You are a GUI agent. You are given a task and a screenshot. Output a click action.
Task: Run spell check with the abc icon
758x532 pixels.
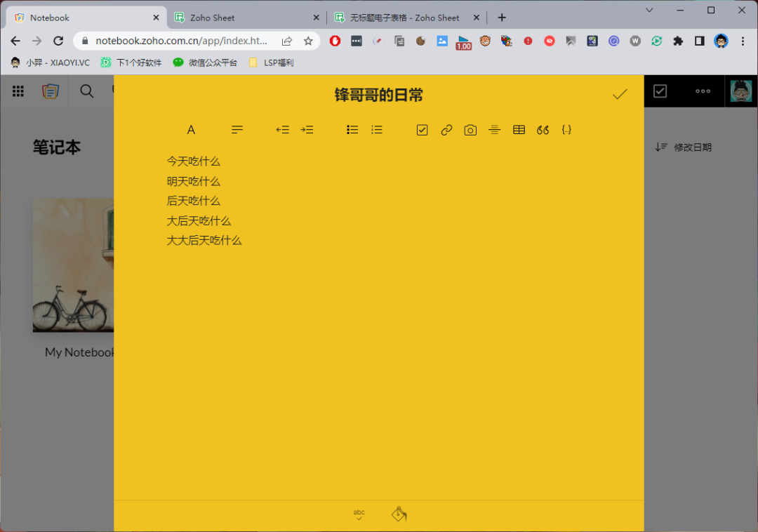tap(359, 513)
